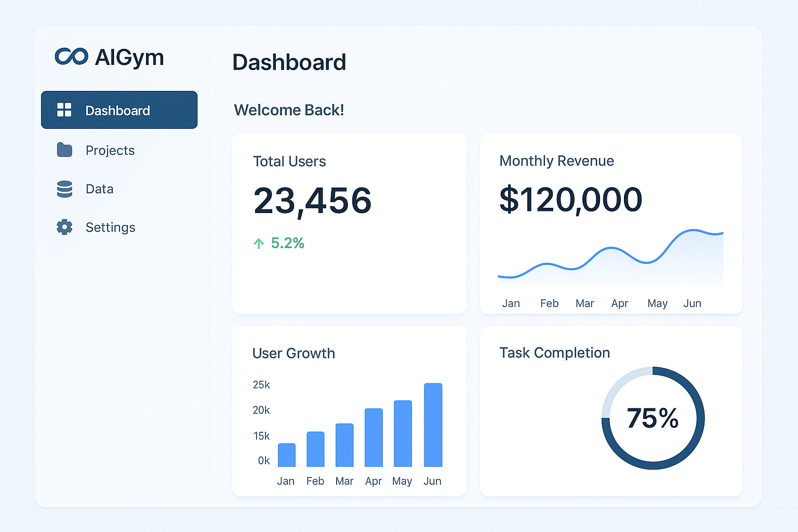Click the 75% Task Completion progress ring
Image resolution: width=798 pixels, height=532 pixels.
pos(653,418)
